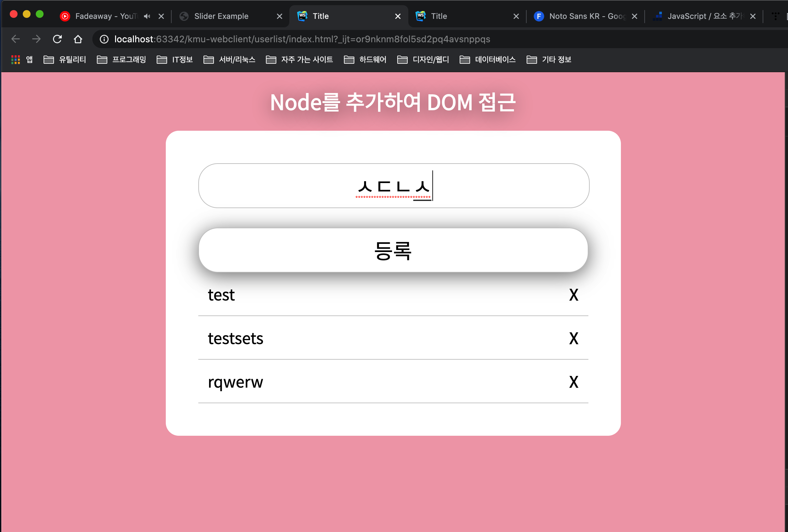Remove the 'testsets' row via X

(573, 339)
